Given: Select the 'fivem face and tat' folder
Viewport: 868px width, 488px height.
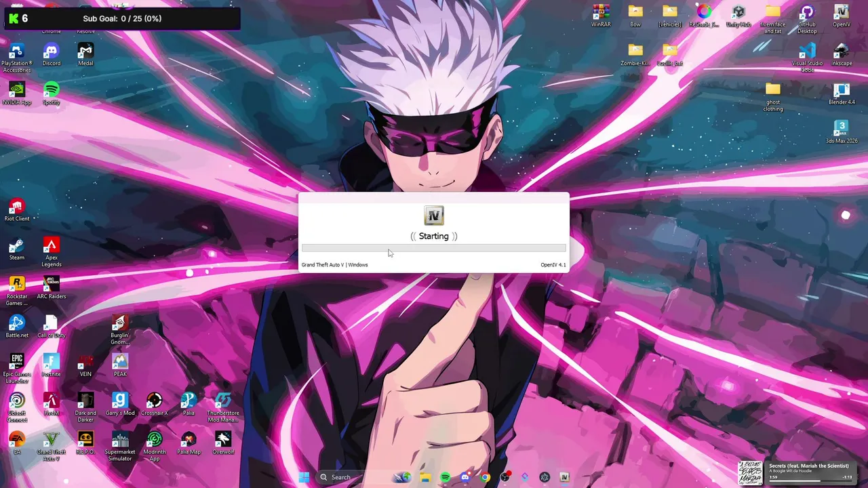Looking at the screenshot, I should [x=773, y=19].
